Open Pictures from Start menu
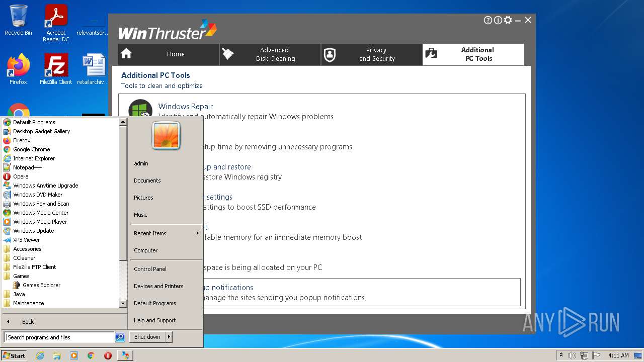 tap(143, 198)
